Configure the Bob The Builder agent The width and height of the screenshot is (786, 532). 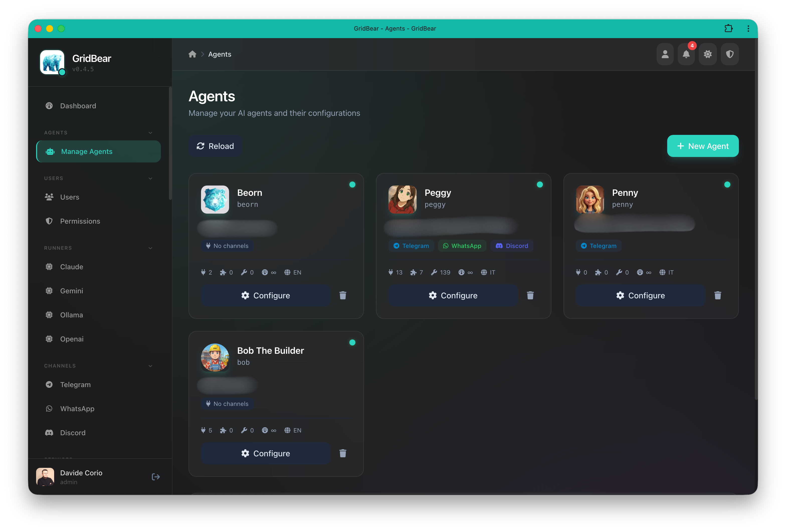265,453
